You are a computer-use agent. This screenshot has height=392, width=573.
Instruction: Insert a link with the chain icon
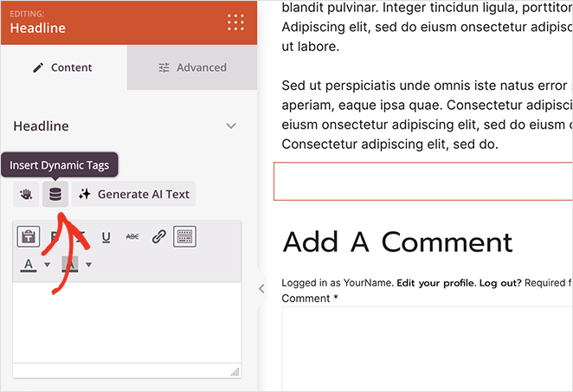pos(158,237)
